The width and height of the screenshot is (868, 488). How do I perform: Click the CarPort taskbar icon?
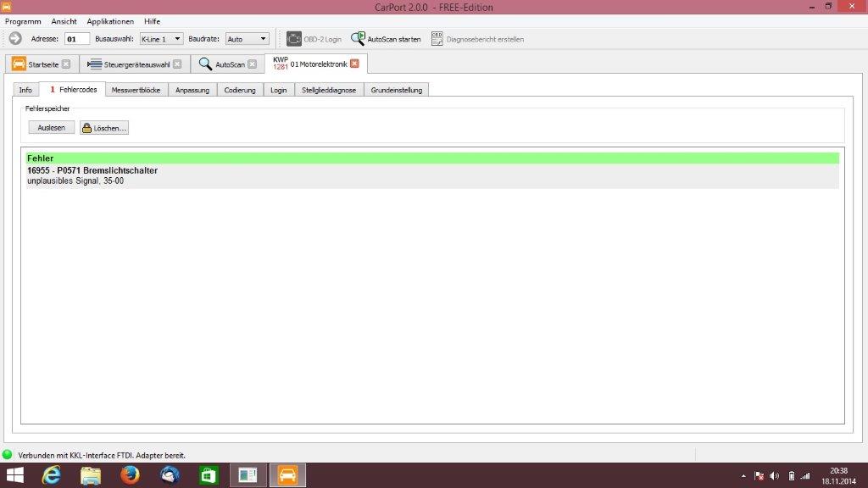click(x=287, y=475)
